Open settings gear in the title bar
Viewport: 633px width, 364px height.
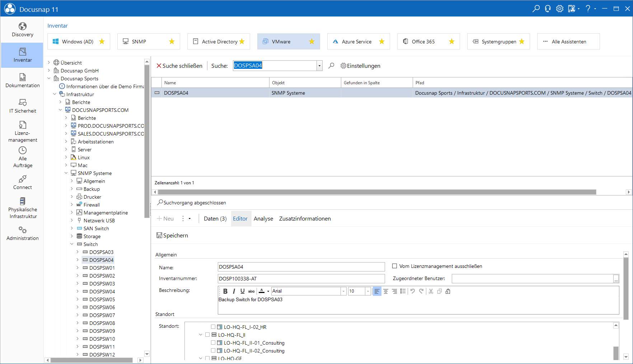(560, 9)
